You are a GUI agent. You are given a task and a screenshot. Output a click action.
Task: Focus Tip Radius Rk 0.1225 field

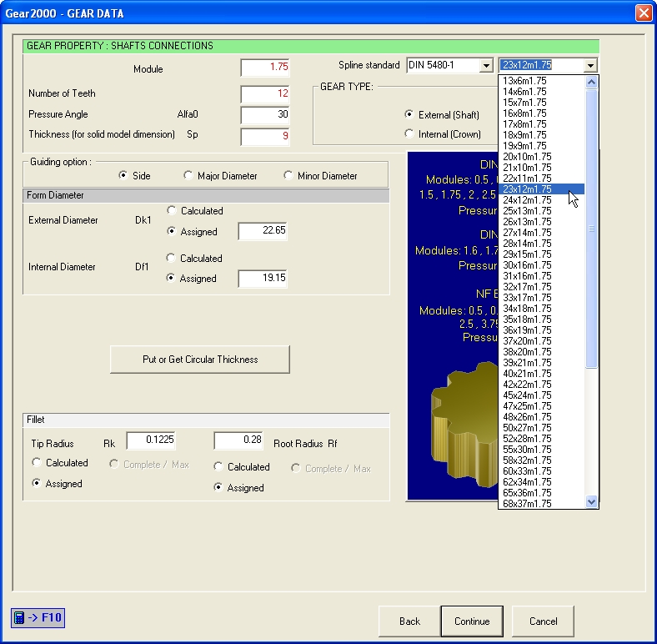(151, 440)
